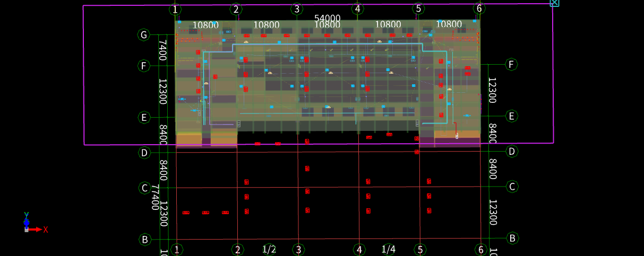Click the green Y axis arrow of the UCS icon
Screen dimensions: 644x256
coord(27,219)
